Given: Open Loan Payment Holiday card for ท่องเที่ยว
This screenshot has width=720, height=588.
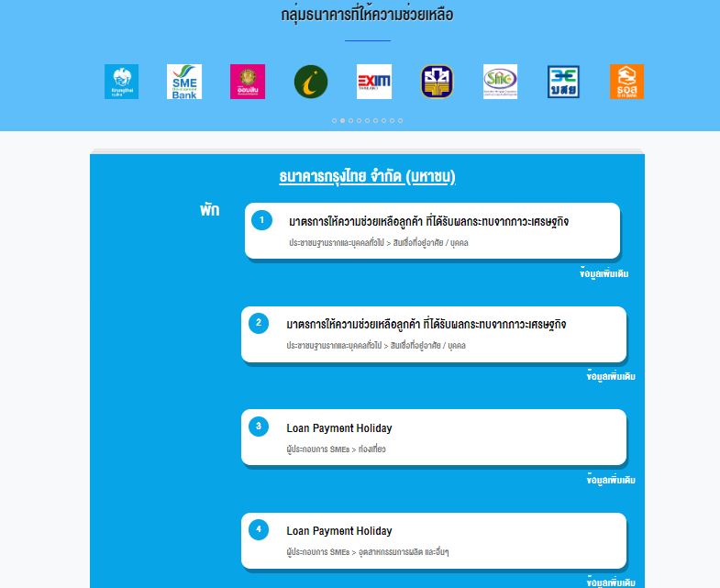Looking at the screenshot, I should 433,437.
